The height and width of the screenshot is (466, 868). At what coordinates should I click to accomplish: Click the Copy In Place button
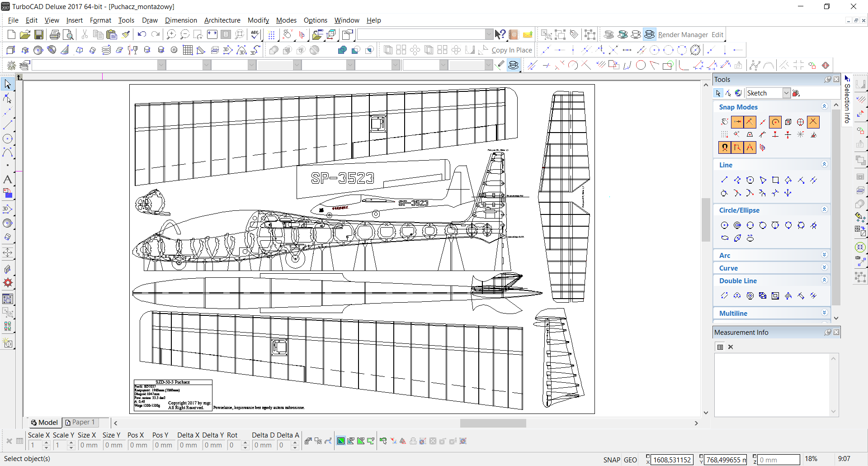tap(511, 50)
